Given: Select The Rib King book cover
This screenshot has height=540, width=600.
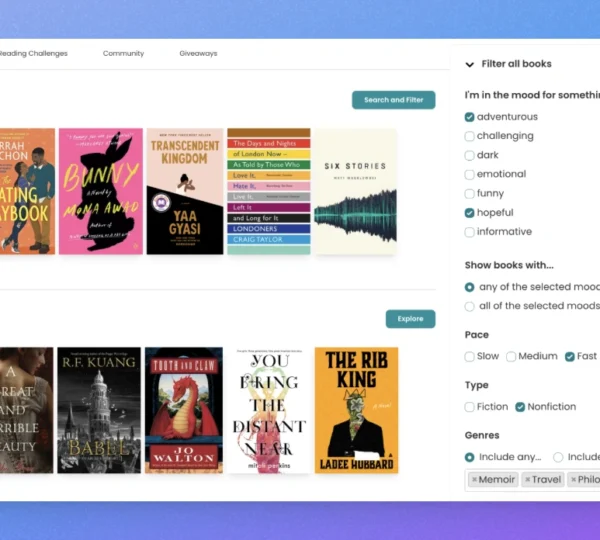Looking at the screenshot, I should (x=356, y=410).
